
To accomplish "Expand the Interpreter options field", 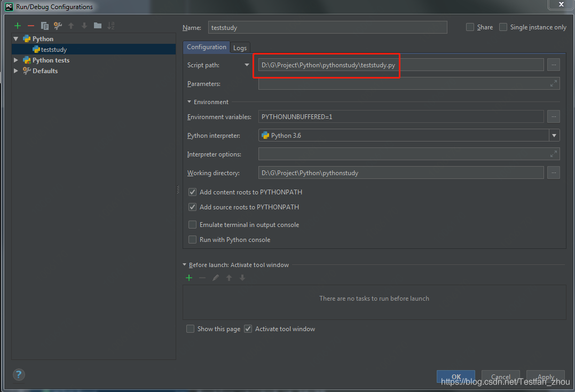I will coord(553,154).
